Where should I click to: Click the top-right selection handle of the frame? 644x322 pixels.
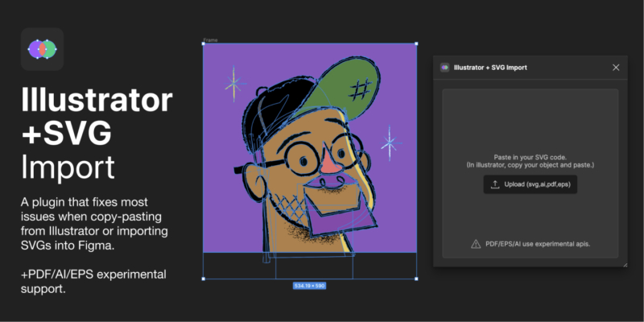pyautogui.click(x=416, y=43)
